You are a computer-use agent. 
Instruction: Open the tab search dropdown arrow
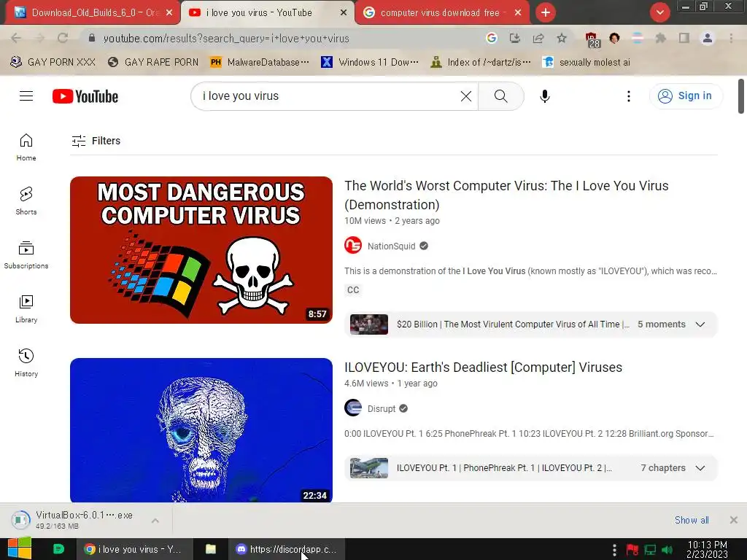click(x=659, y=12)
